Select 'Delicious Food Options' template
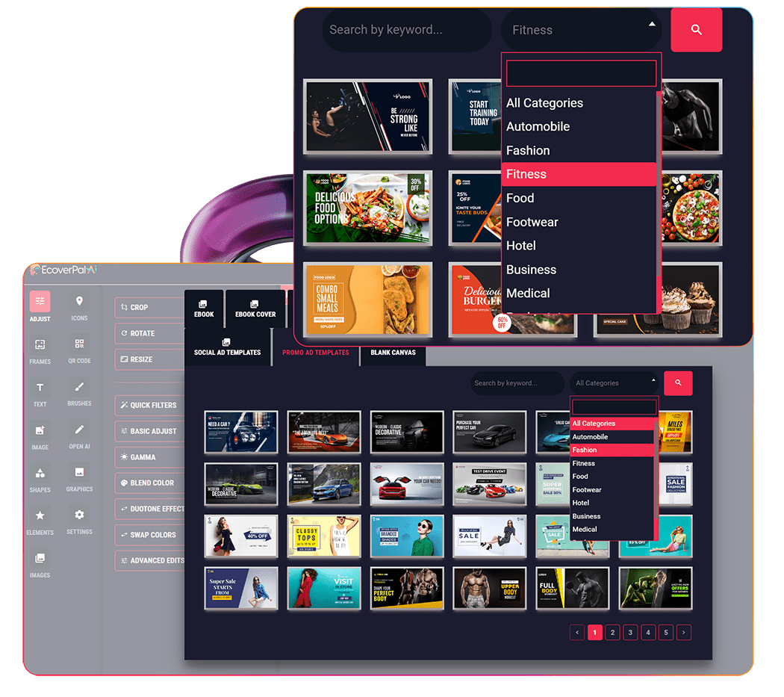 pyautogui.click(x=368, y=208)
